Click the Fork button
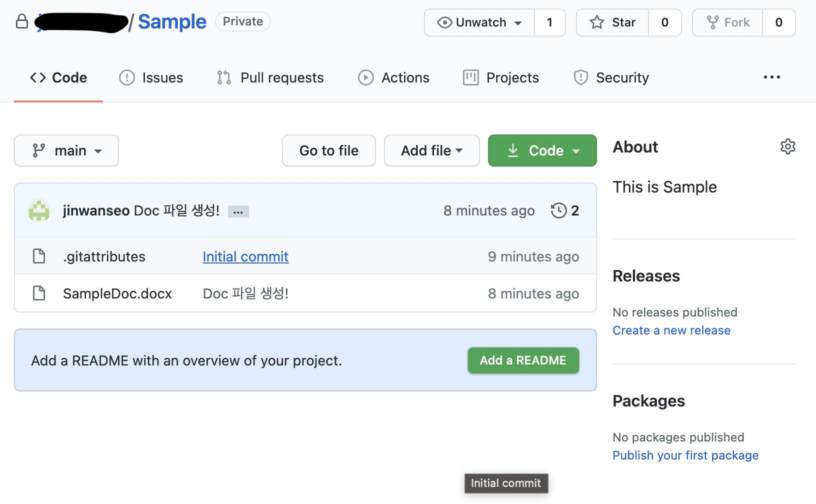Screen dimensions: 816x504 coord(727,22)
